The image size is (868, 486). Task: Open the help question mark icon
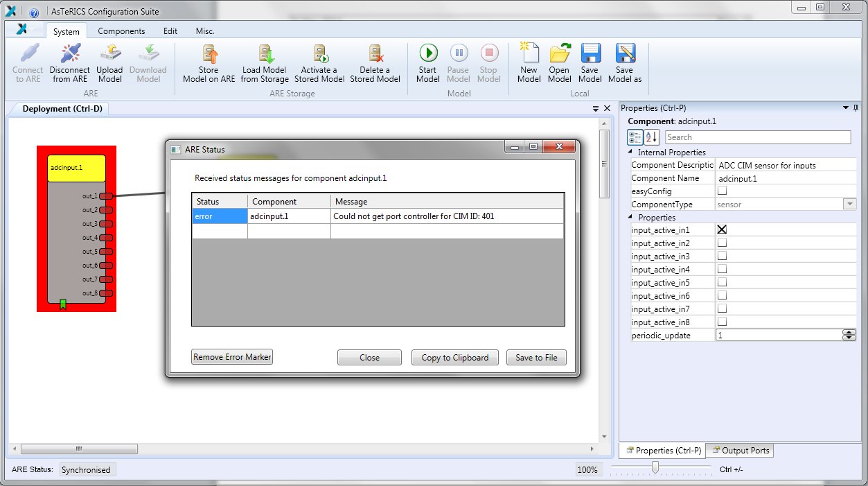click(x=34, y=12)
